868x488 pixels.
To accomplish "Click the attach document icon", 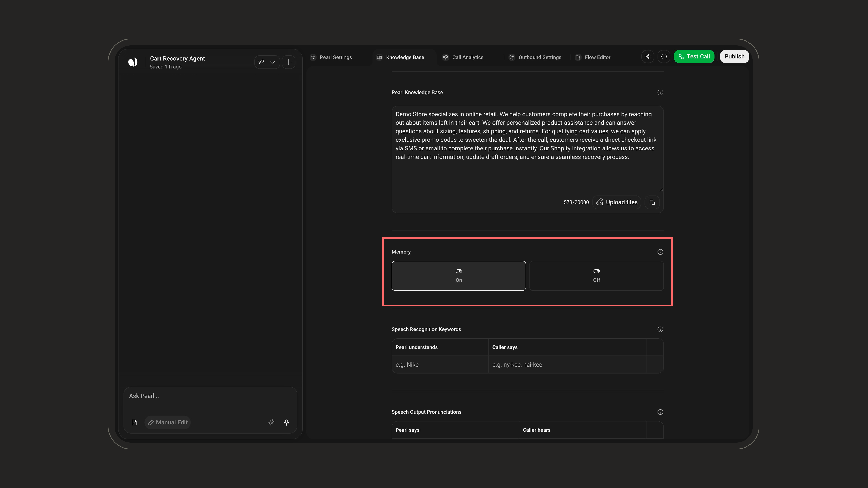I will tap(134, 422).
